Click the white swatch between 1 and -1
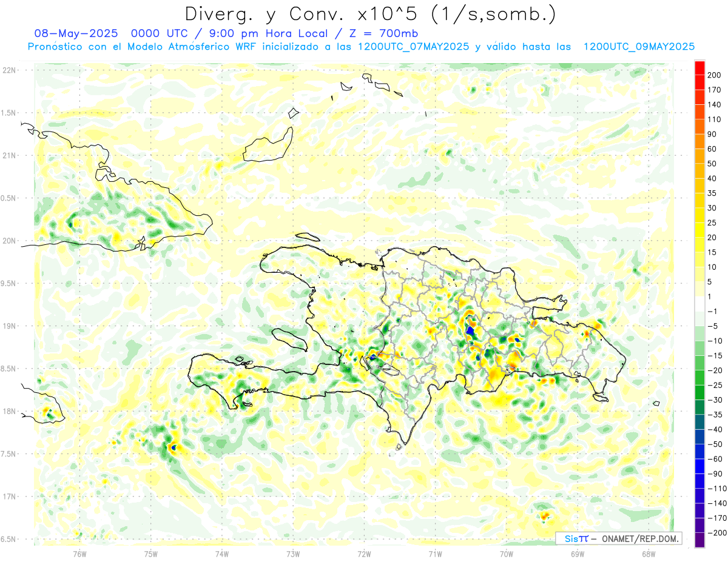Image resolution: width=728 pixels, height=562 pixels. (x=699, y=304)
